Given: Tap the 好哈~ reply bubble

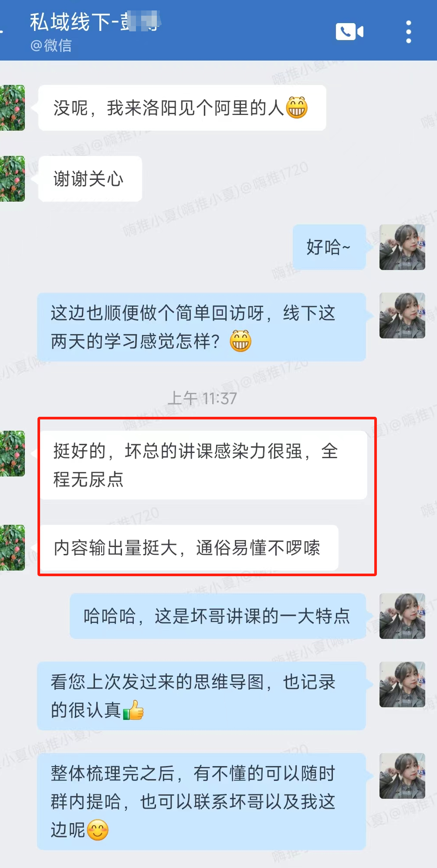Looking at the screenshot, I should pos(329,247).
